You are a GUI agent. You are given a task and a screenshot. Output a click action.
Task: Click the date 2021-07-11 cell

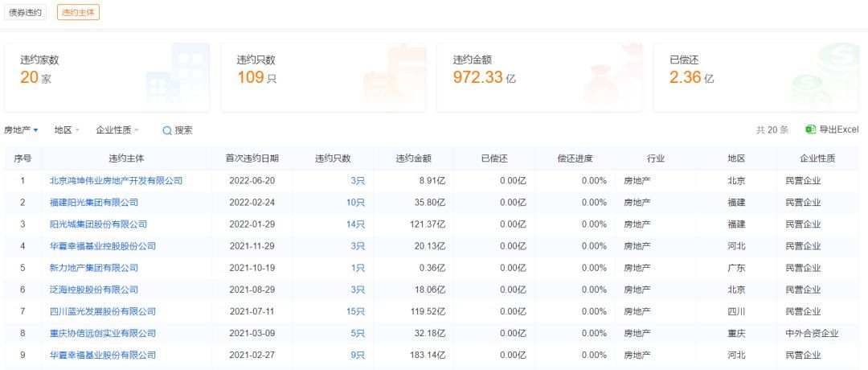click(252, 311)
